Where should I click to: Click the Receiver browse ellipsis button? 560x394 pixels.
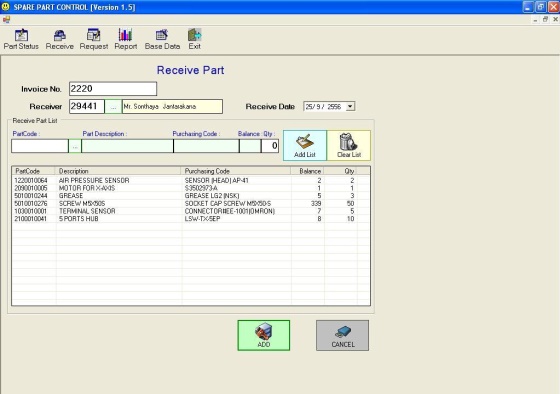pyautogui.click(x=113, y=107)
